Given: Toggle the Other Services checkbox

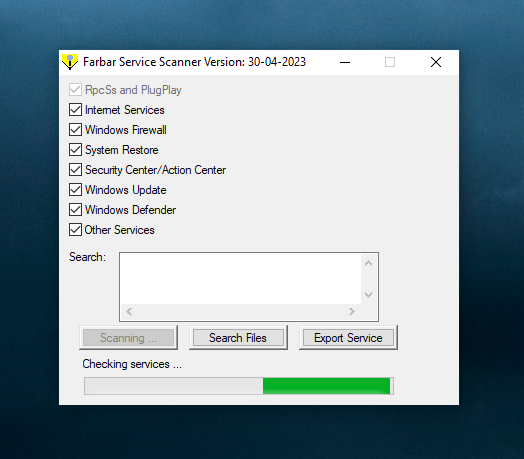Looking at the screenshot, I should pos(76,230).
